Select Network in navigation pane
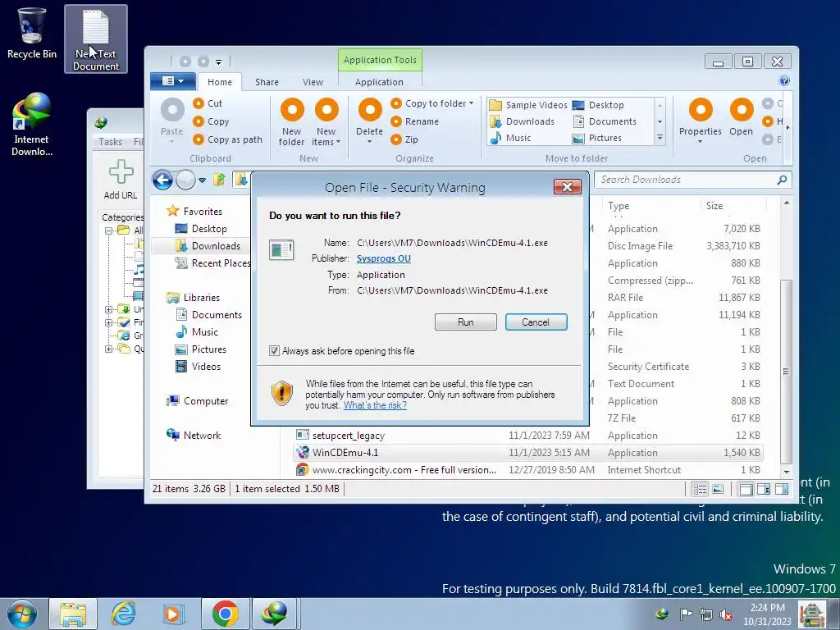 [194, 435]
